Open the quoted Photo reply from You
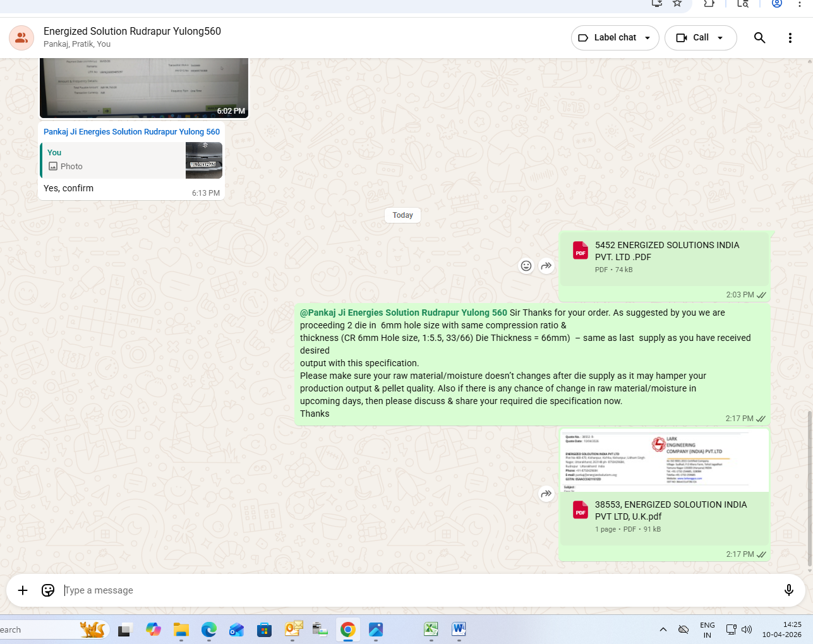813x644 pixels. pyautogui.click(x=131, y=160)
